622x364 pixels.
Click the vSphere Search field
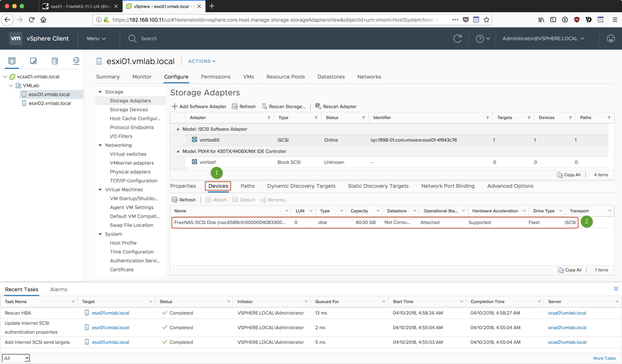pyautogui.click(x=149, y=39)
